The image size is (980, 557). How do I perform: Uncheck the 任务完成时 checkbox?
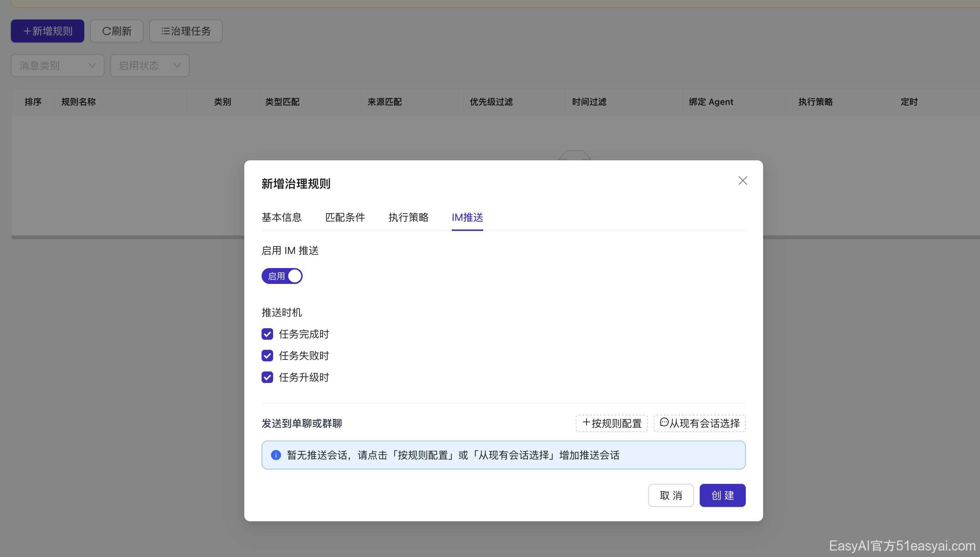267,334
